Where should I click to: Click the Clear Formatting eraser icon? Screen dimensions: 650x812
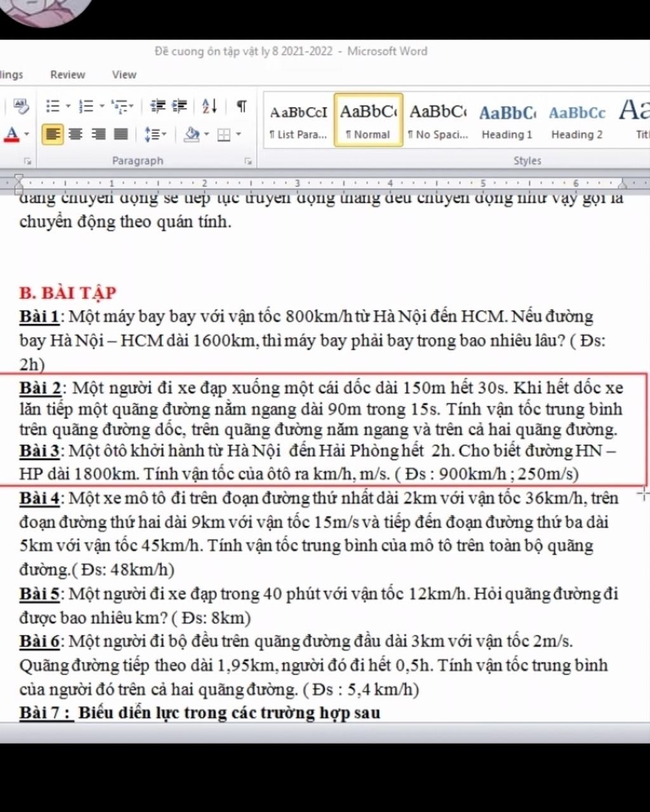[21, 106]
